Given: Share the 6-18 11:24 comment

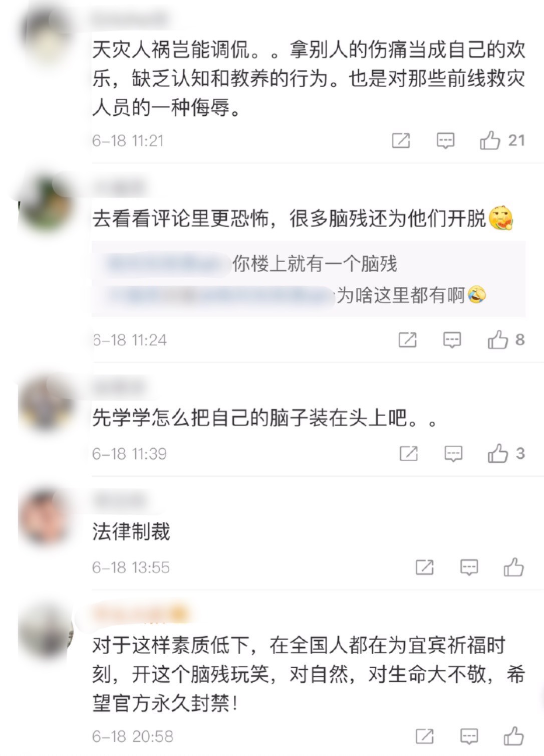Looking at the screenshot, I should pos(407,340).
